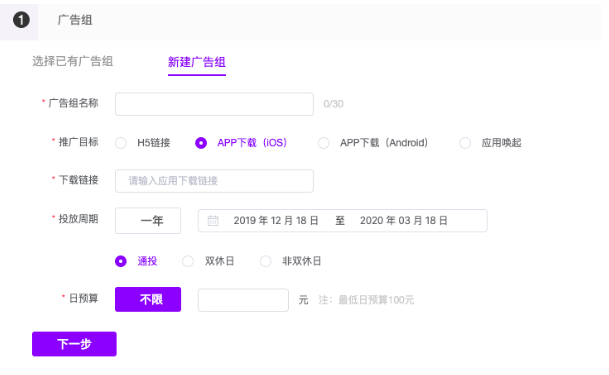Click the 下一步 button
Image resolution: width=609 pixels, height=375 pixels.
74,344
